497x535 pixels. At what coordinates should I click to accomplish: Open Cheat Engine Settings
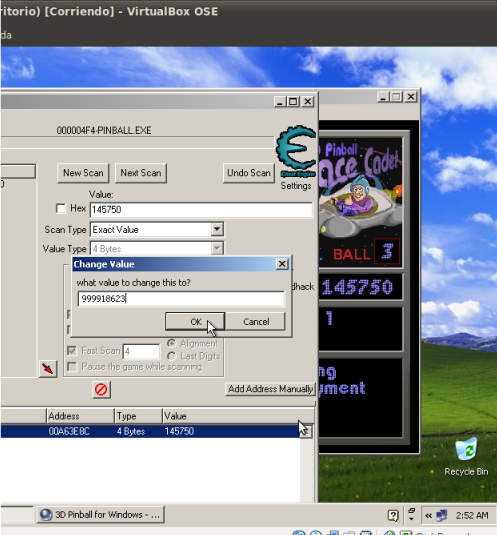[x=296, y=186]
